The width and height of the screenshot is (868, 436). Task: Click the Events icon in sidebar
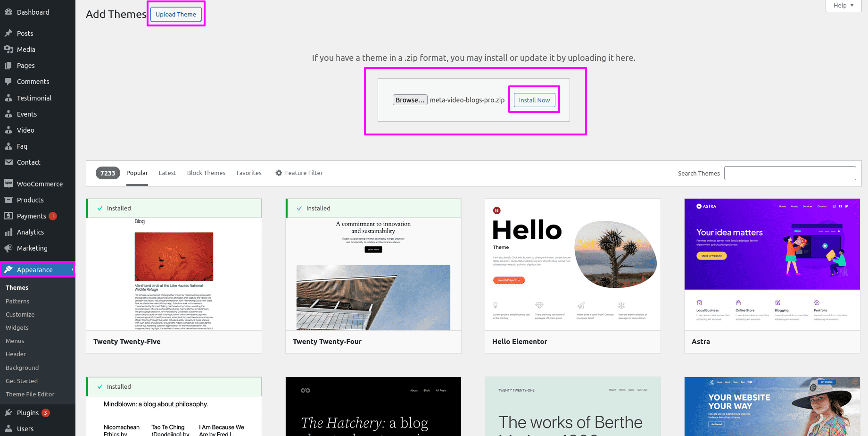coord(8,114)
